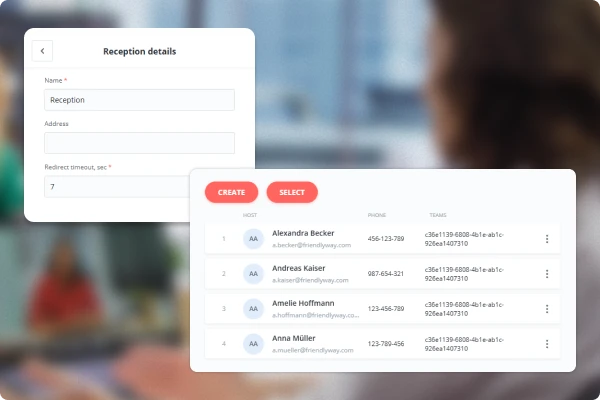Click row number 4 in the host list
The height and width of the screenshot is (400, 600).
(x=224, y=344)
